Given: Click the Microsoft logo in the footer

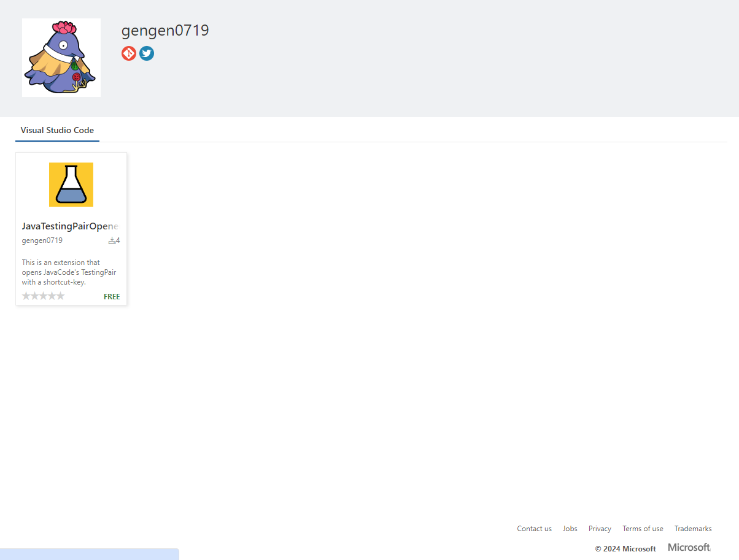Looking at the screenshot, I should [x=689, y=547].
